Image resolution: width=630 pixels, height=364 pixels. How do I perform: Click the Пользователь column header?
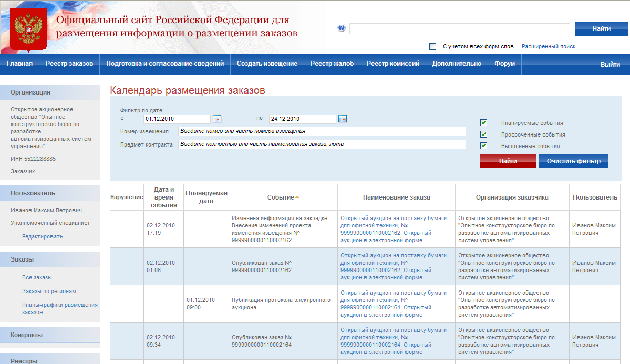595,197
